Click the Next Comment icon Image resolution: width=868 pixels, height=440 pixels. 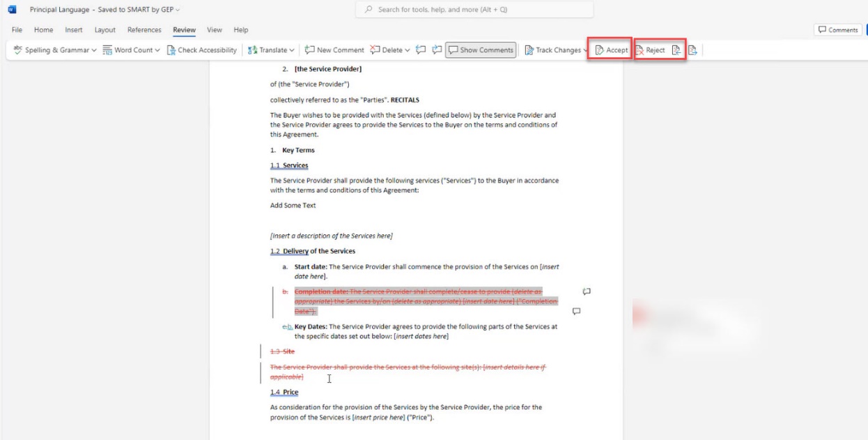(437, 50)
